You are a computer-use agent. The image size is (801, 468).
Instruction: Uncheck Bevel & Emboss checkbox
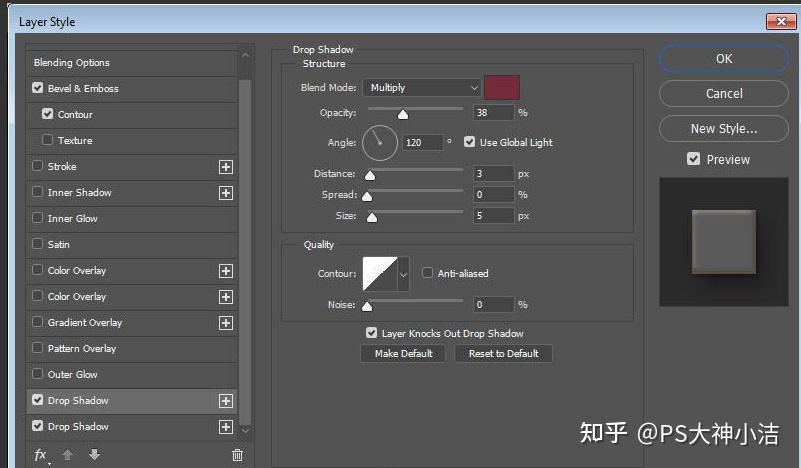click(x=37, y=88)
